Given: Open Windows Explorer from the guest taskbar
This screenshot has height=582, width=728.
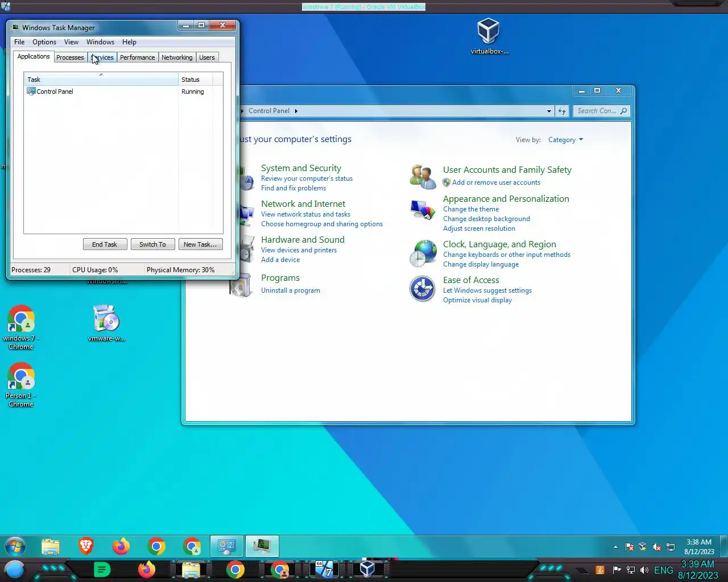Looking at the screenshot, I should [x=51, y=547].
